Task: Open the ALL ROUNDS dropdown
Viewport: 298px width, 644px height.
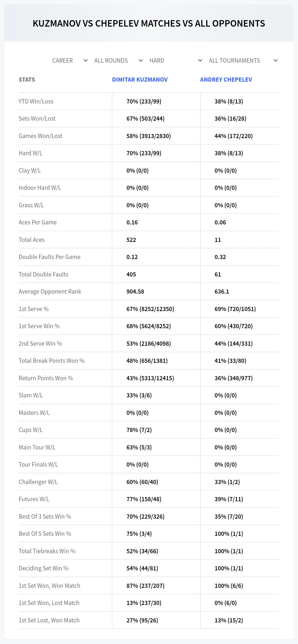Action: pos(118,61)
